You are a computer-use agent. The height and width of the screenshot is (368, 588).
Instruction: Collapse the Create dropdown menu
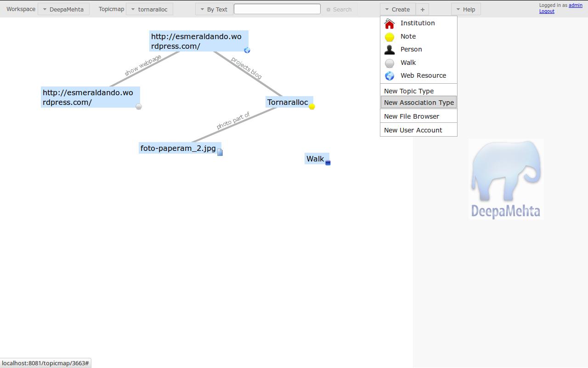click(x=398, y=9)
